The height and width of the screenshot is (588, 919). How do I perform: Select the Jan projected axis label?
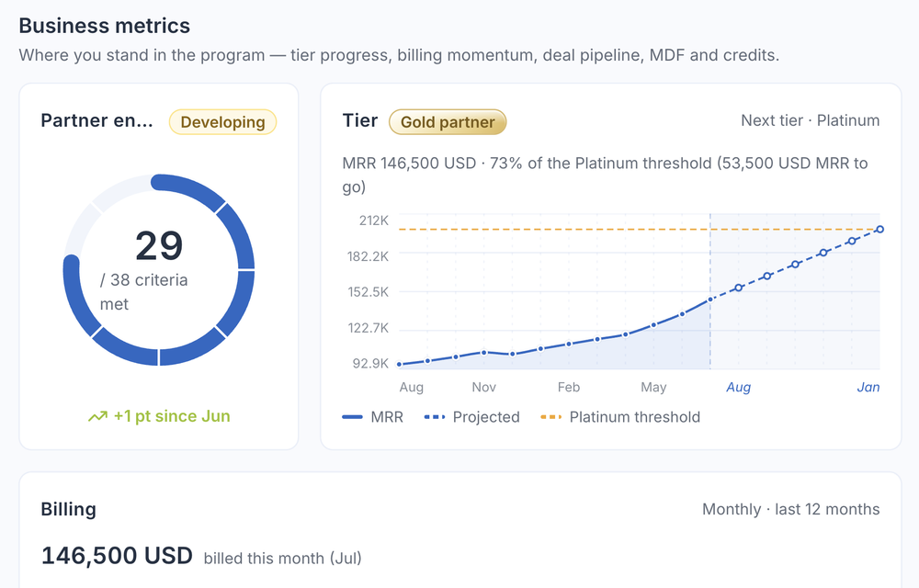[868, 387]
